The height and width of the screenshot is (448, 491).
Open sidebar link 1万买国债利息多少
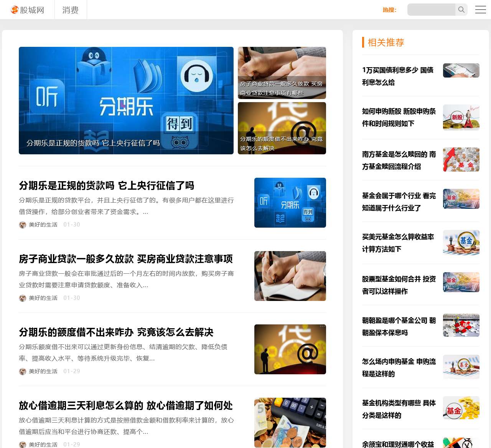point(398,76)
